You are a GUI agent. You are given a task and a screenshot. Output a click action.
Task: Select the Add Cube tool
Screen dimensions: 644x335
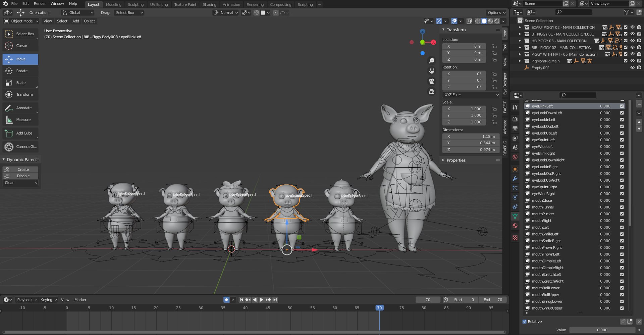click(20, 133)
